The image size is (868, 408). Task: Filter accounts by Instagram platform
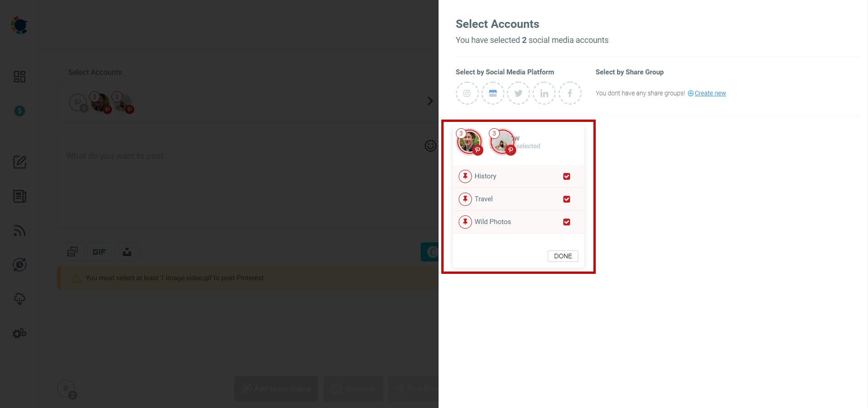(467, 93)
